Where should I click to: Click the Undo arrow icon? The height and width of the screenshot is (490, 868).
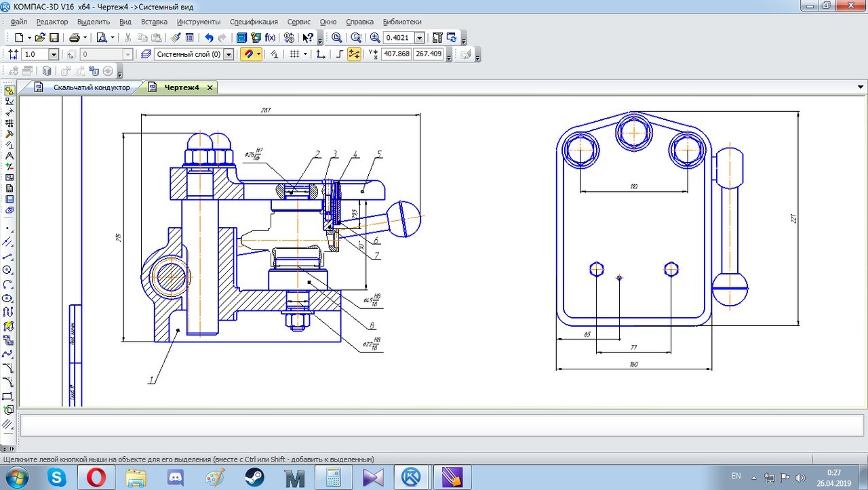pos(209,38)
